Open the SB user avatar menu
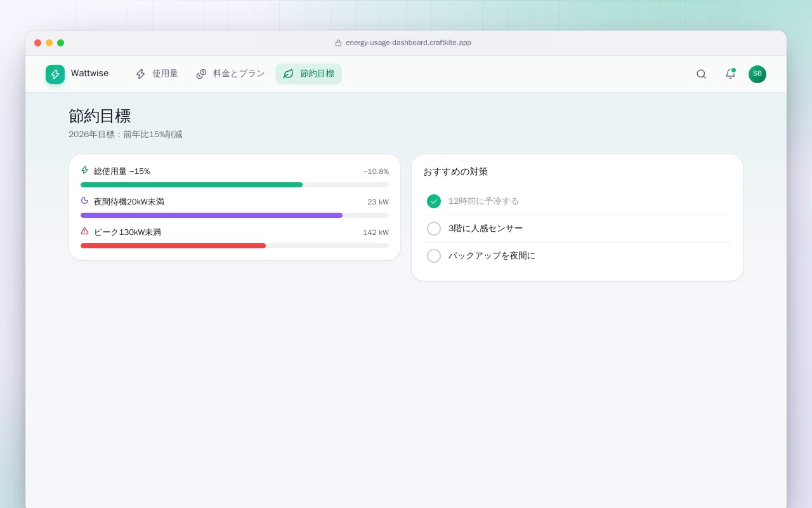 (757, 74)
